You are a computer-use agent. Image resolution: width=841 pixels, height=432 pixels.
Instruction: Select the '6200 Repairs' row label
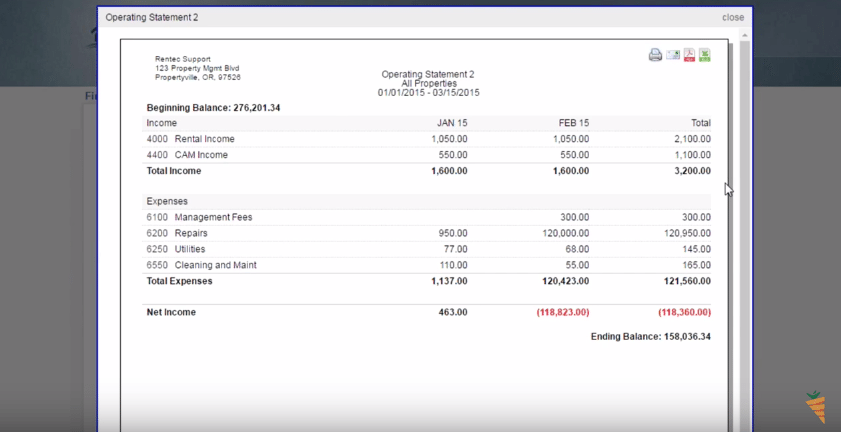pyautogui.click(x=177, y=233)
